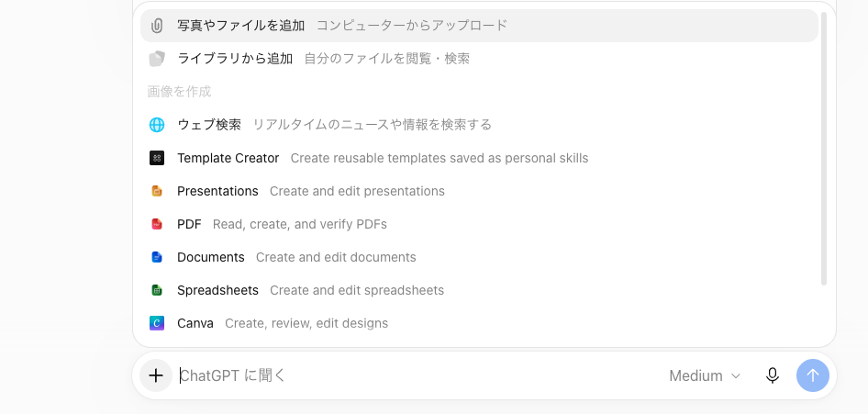Choose Documents from the menu
The width and height of the screenshot is (868, 414).
point(479,257)
